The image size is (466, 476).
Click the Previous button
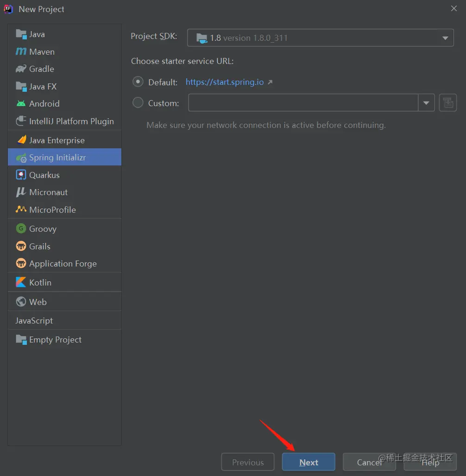tap(248, 462)
